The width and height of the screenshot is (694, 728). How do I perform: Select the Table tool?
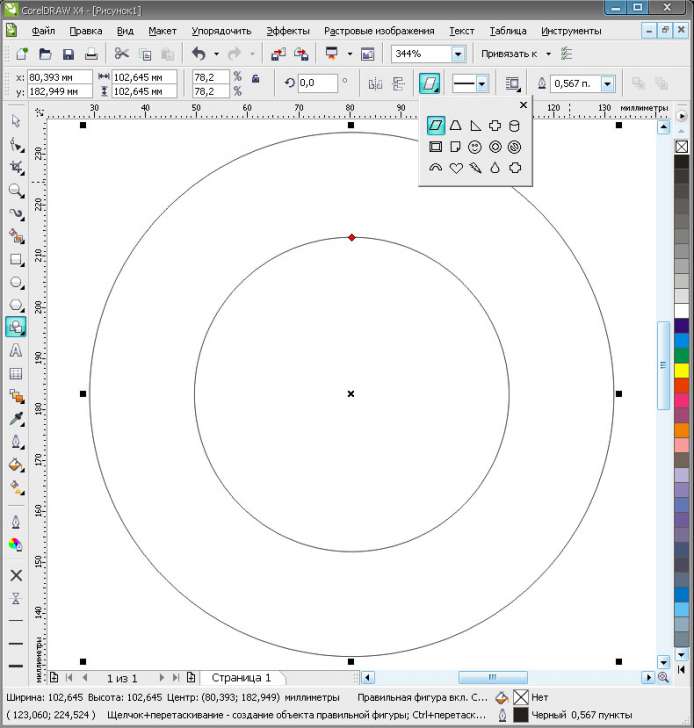(x=16, y=374)
